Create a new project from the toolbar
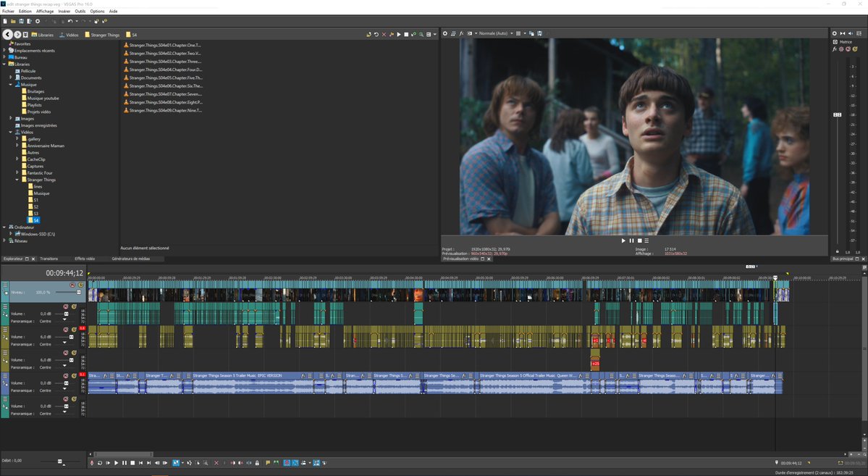This screenshot has width=868, height=476. point(5,21)
